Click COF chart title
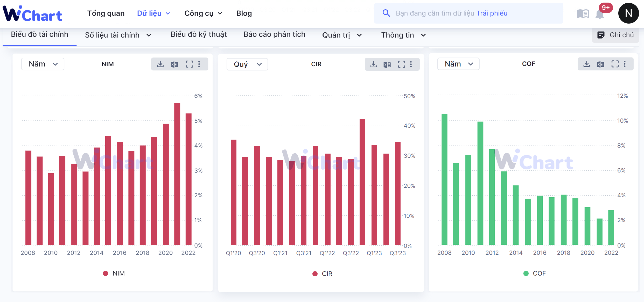 pos(528,64)
